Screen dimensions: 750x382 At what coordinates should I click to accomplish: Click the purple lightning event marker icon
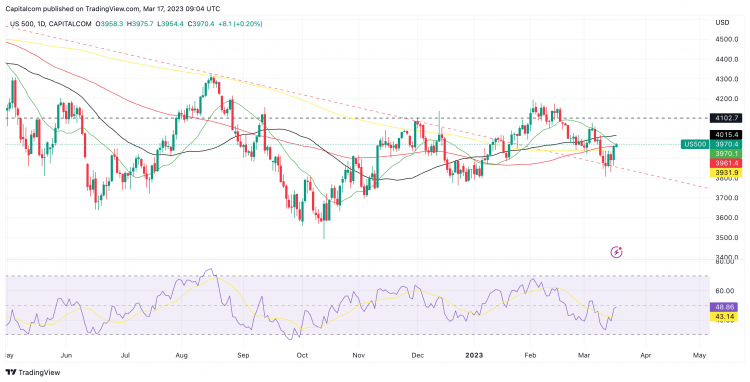click(x=617, y=252)
